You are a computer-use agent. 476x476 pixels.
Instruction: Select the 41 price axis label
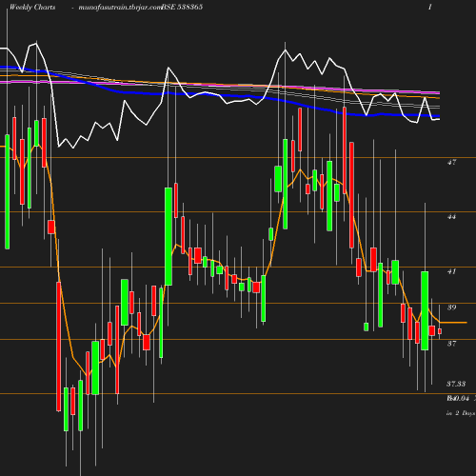pyautogui.click(x=451, y=271)
